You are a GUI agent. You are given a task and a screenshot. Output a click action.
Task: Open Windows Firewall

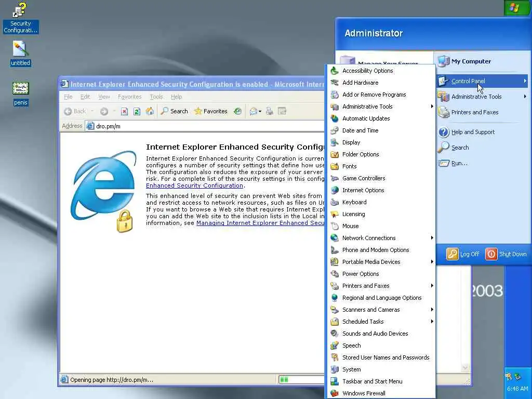(x=380, y=393)
